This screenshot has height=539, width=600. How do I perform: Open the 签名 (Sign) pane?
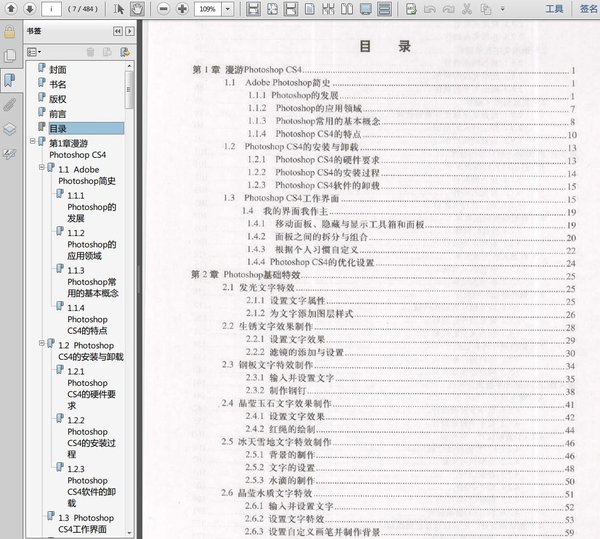click(x=588, y=9)
